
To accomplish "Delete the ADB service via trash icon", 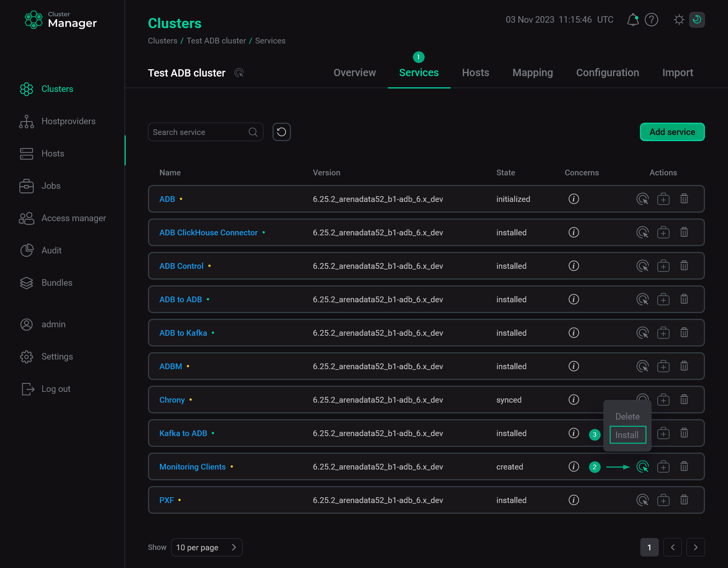I will pos(684,199).
